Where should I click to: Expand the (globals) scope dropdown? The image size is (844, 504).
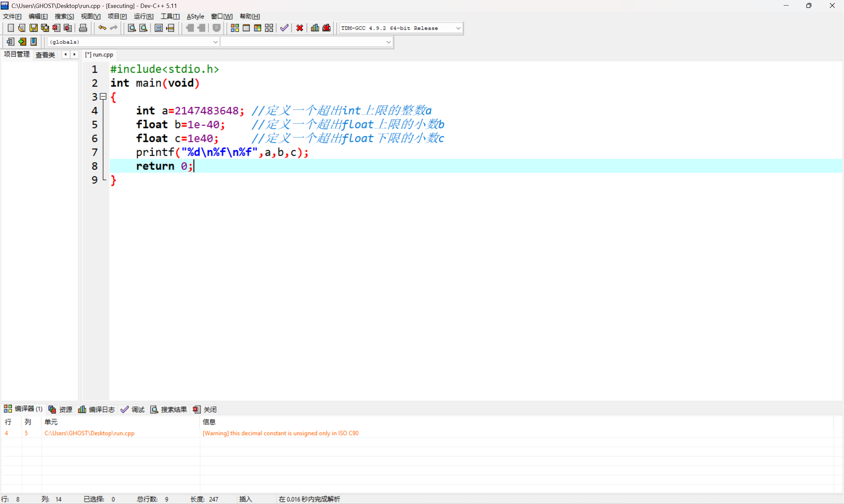[215, 42]
